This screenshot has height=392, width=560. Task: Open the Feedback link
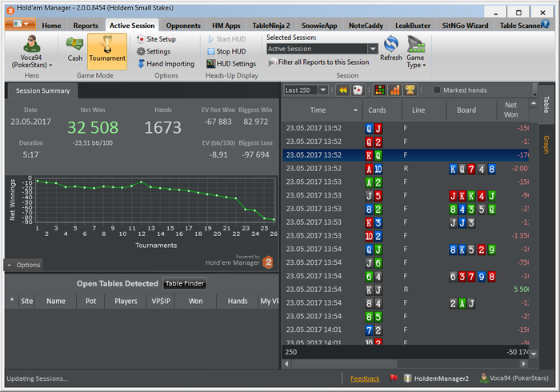(365, 378)
